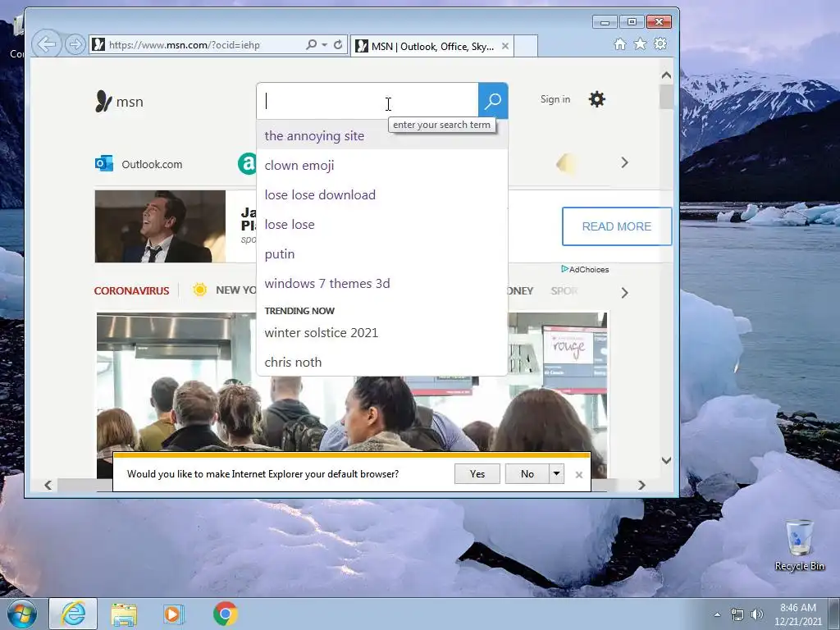Screen dimensions: 840x630
Task: Click the volume speaker tray icon
Action: (x=756, y=614)
